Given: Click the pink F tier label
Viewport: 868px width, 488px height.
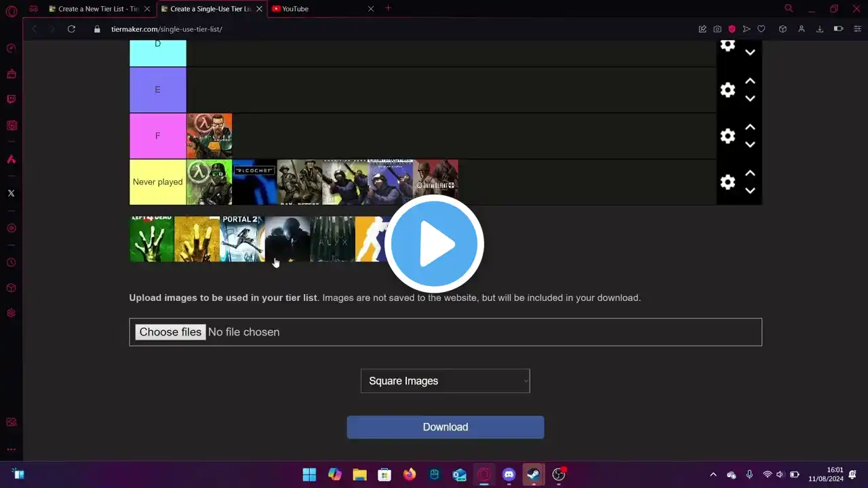Looking at the screenshot, I should coord(158,136).
